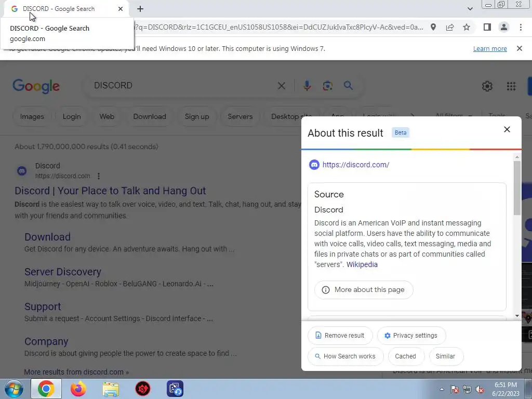Click the panel scrollbar down arrow

click(x=517, y=316)
